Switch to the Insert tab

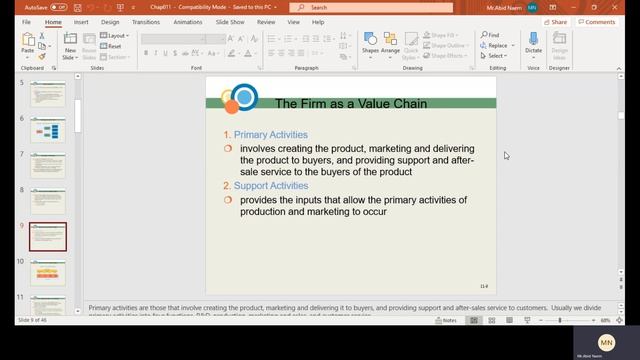pos(81,22)
